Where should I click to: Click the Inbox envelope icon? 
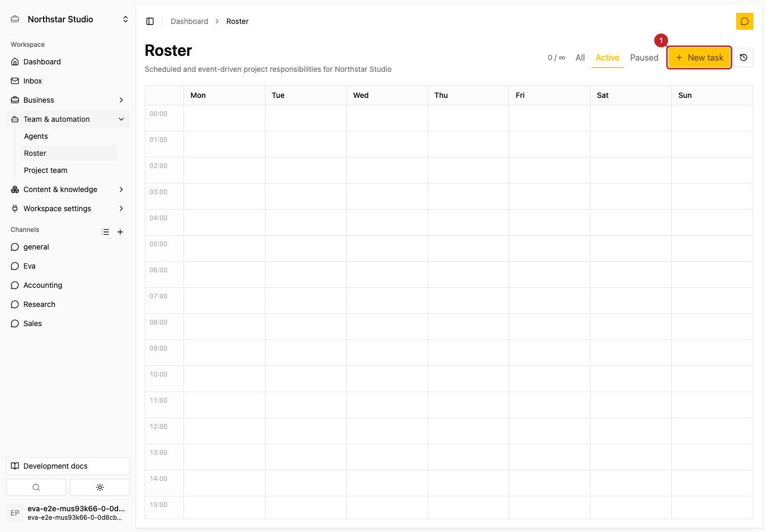pos(15,81)
